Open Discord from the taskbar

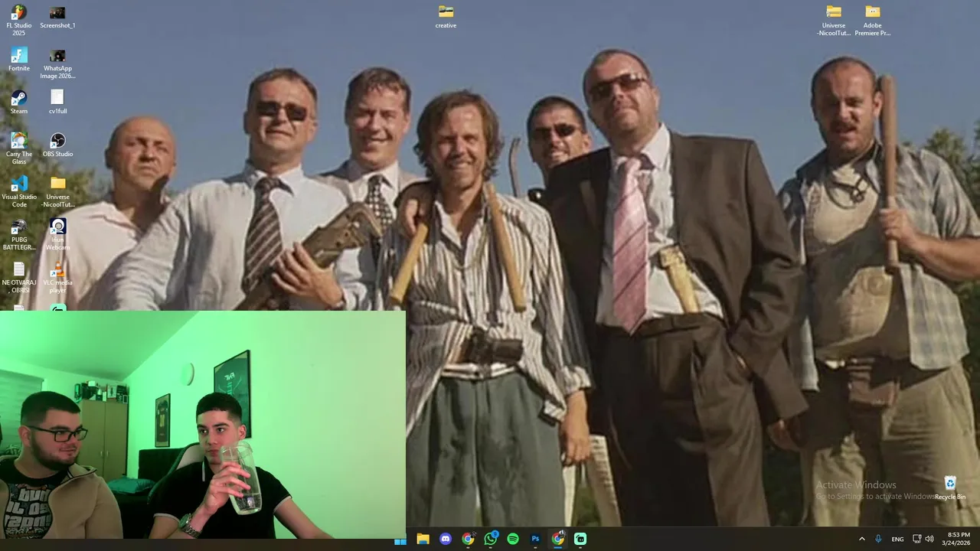446,539
